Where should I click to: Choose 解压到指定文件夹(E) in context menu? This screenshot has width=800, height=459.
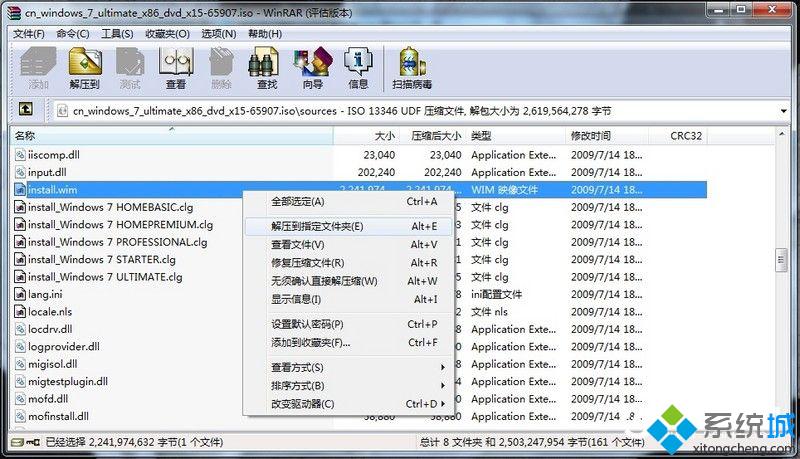(349, 226)
